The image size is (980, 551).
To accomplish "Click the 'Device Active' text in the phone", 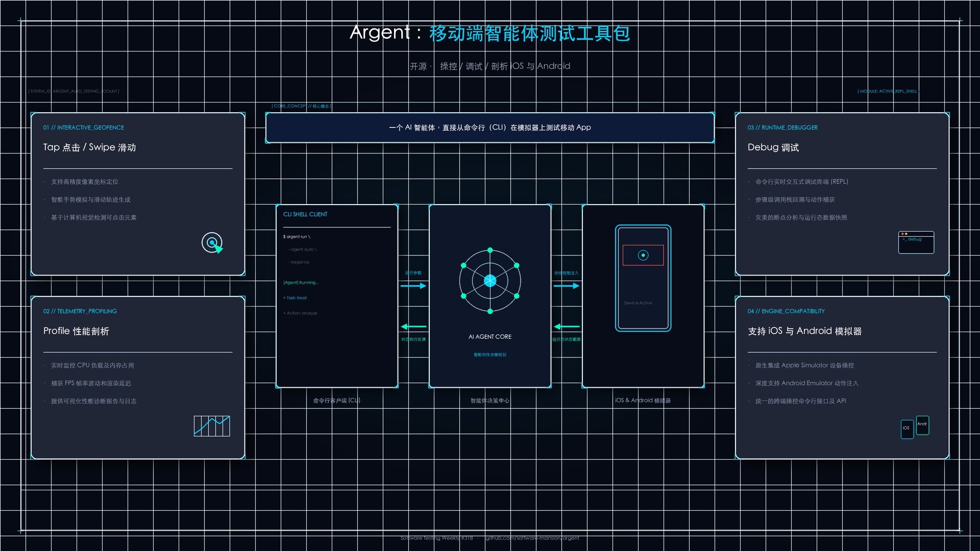I will click(x=638, y=303).
